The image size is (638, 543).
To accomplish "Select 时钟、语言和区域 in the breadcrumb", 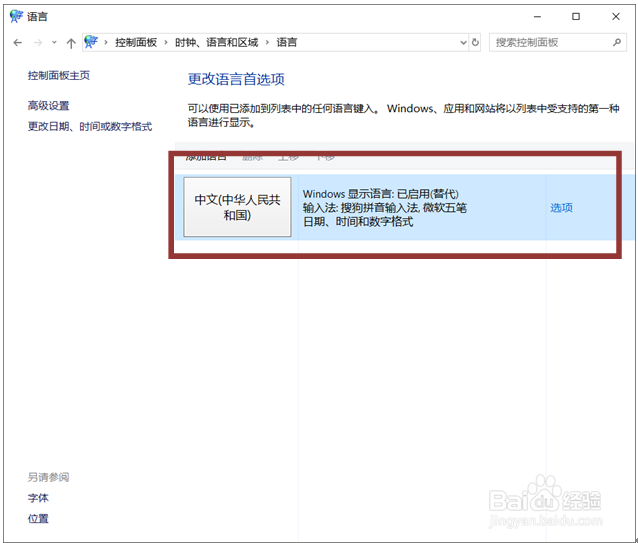I will 216,42.
